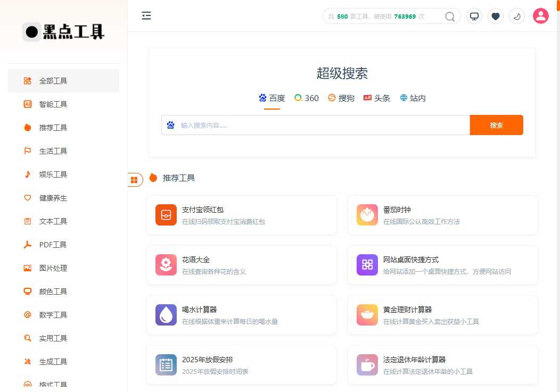Click the orange circular collapse button beside 推荐工具

tap(134, 179)
